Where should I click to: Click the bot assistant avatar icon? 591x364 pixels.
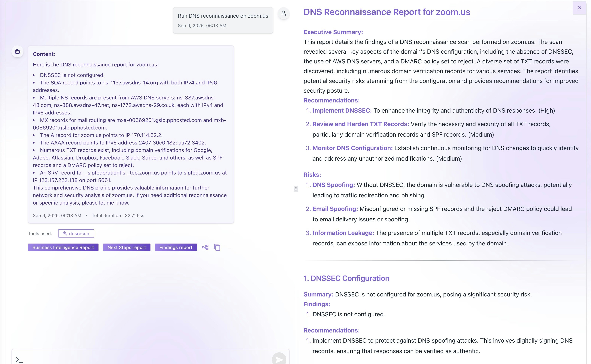pyautogui.click(x=17, y=52)
